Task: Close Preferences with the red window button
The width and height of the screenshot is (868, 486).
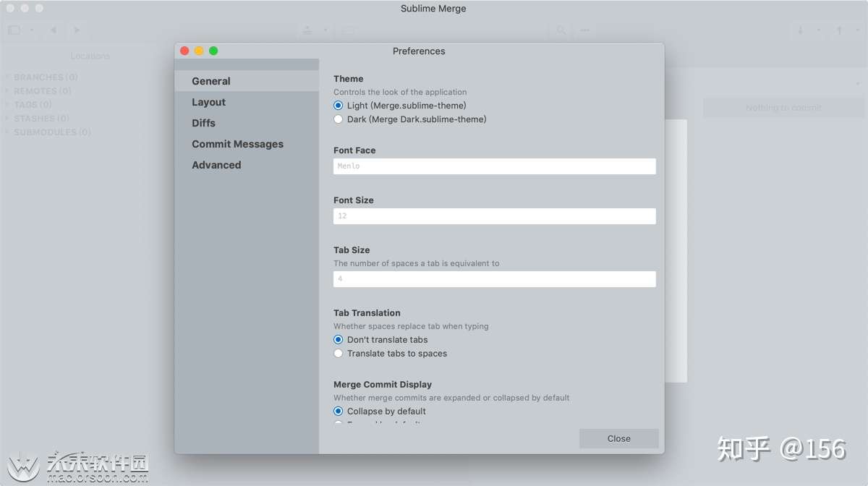Action: 184,51
